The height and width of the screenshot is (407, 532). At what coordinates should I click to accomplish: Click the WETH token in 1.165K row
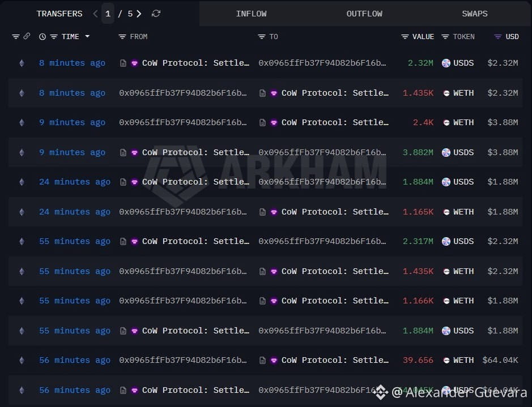point(463,212)
